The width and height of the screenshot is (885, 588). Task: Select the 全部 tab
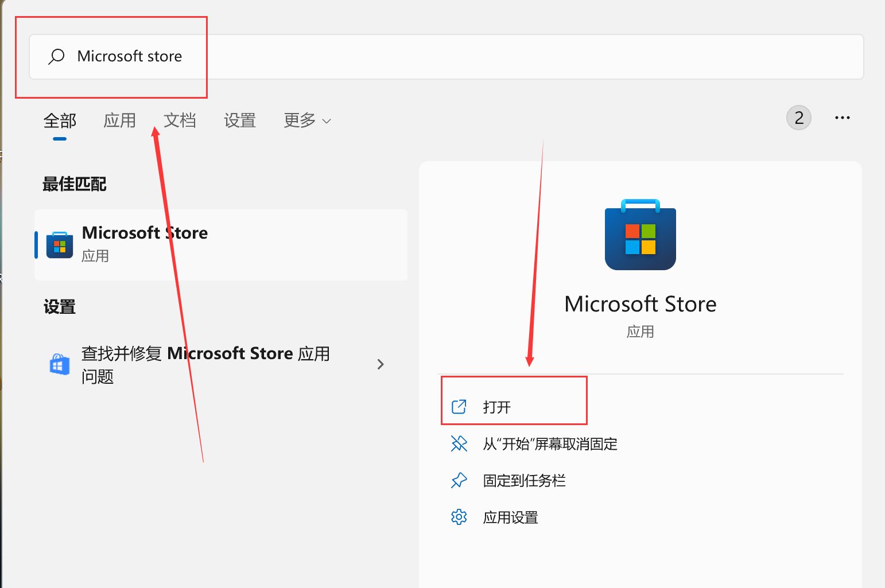(60, 120)
